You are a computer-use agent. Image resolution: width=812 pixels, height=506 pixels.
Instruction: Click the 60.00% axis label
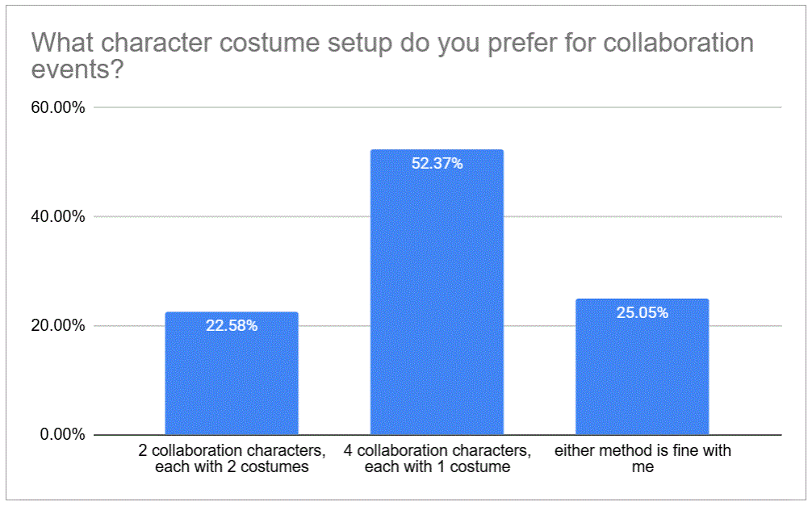(x=57, y=107)
